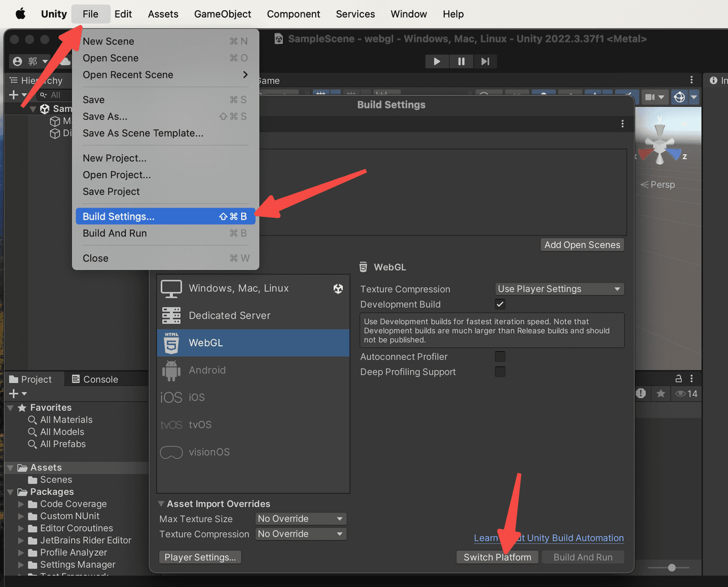
Task: Expand the JetBrains Rider Editor package
Action: (21, 540)
